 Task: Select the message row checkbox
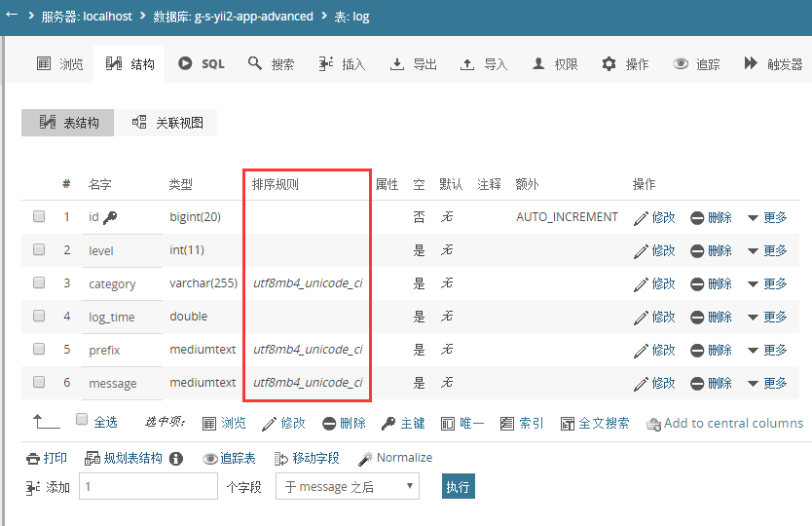39,382
